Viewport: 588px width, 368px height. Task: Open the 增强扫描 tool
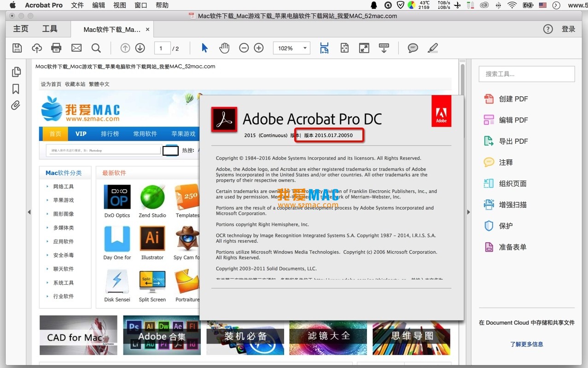505,205
